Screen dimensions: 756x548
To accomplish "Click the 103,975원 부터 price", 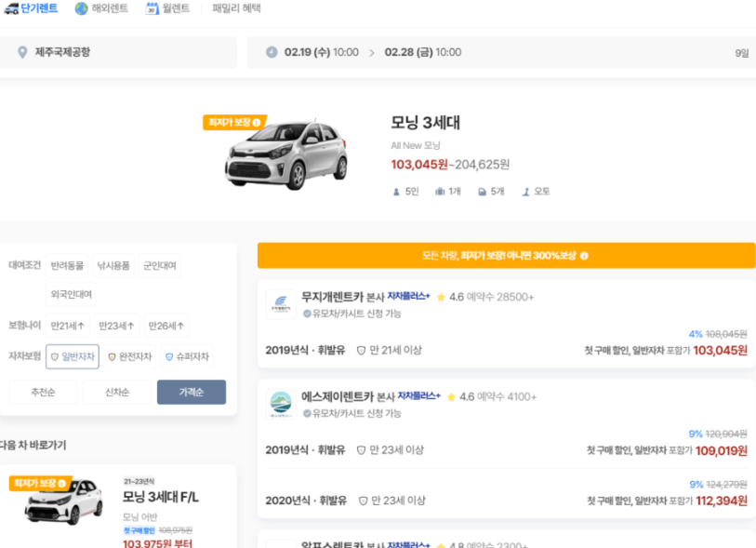I will 158,543.
